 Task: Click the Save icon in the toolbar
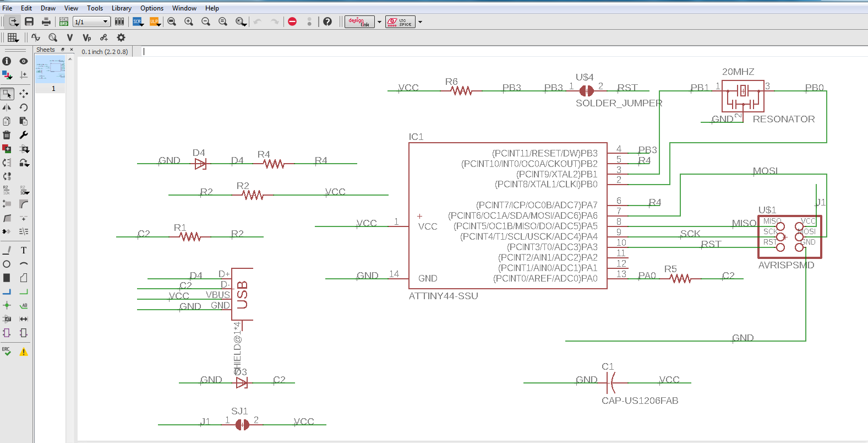[29, 21]
